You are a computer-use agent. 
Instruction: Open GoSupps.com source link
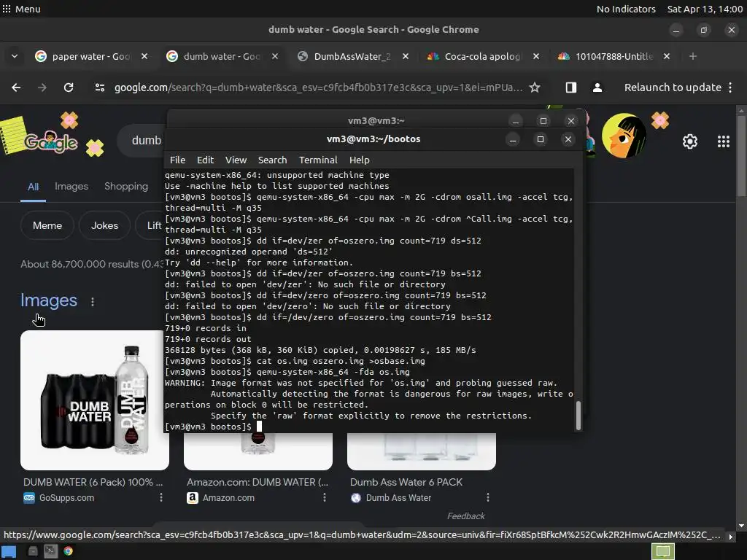(58, 497)
